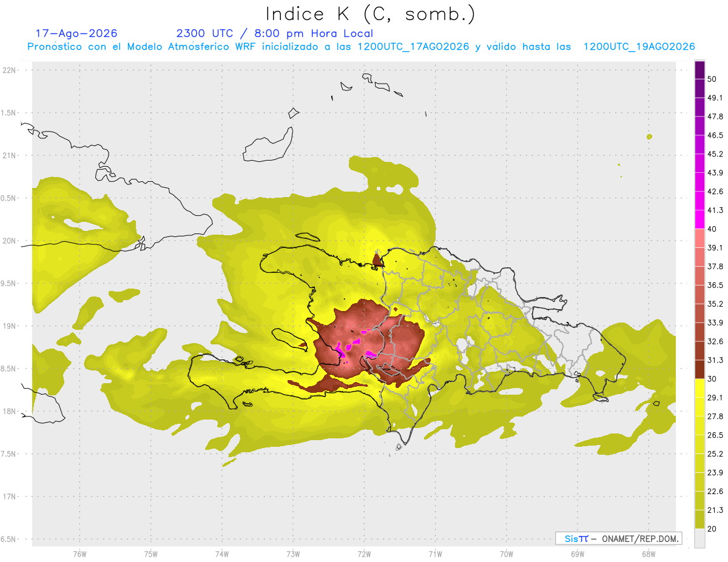Image resolution: width=728 pixels, height=562 pixels.
Task: Click legend value "25.2"
Action: [x=715, y=453]
